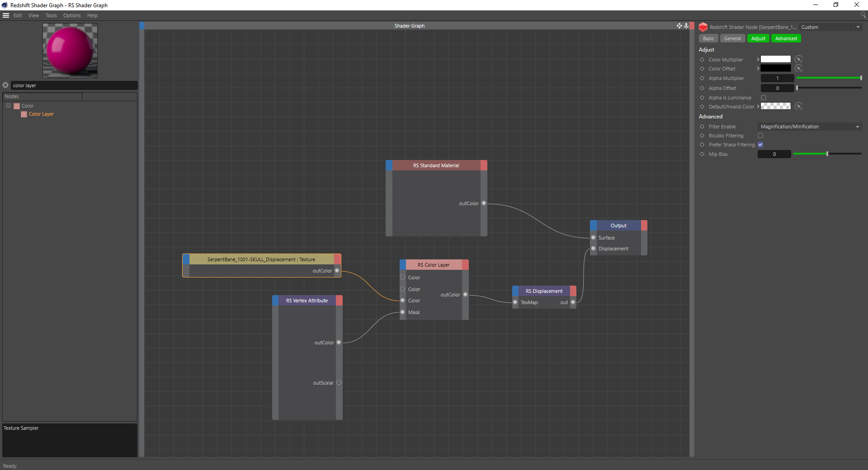
Task: Open the Filter Enable dropdown
Action: coord(809,127)
